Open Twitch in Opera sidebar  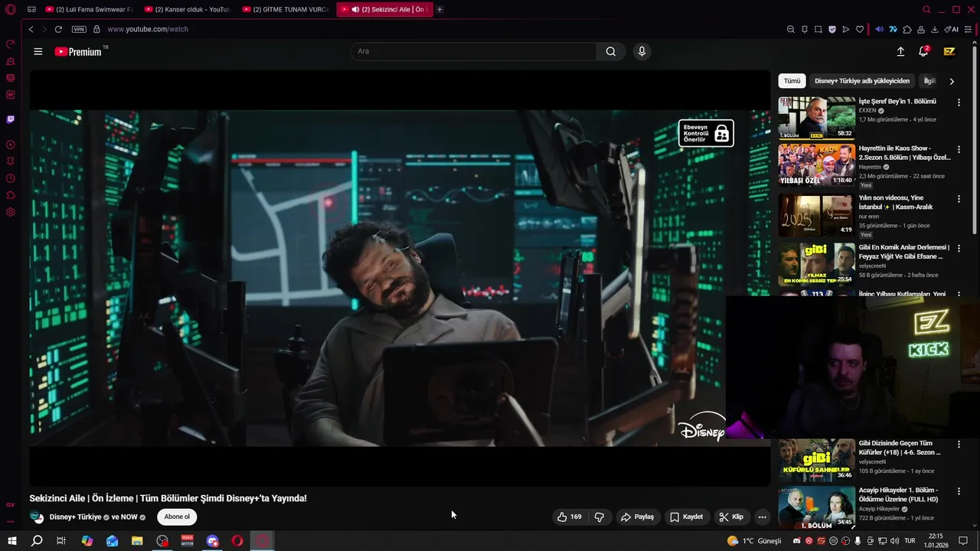pyautogui.click(x=11, y=119)
